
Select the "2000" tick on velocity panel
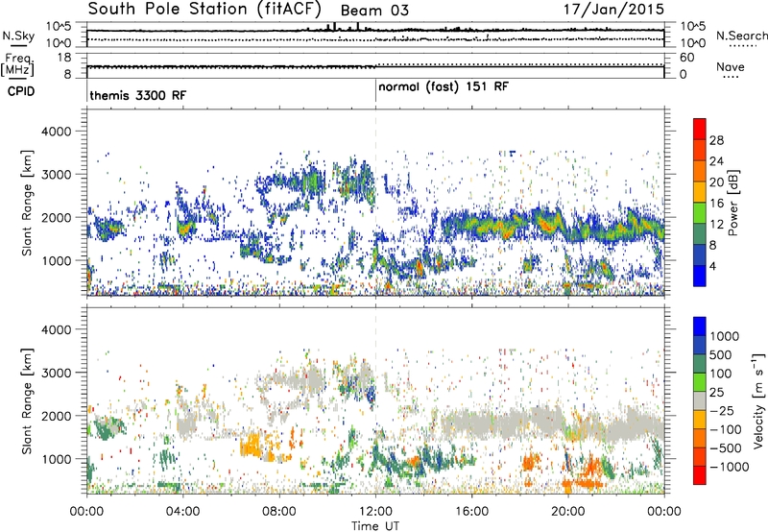[56, 416]
